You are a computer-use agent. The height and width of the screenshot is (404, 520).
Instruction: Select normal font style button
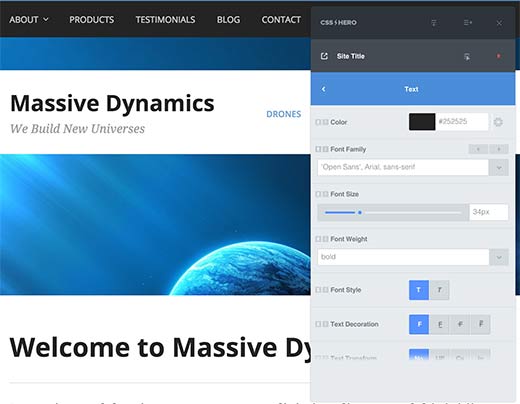pyautogui.click(x=419, y=290)
